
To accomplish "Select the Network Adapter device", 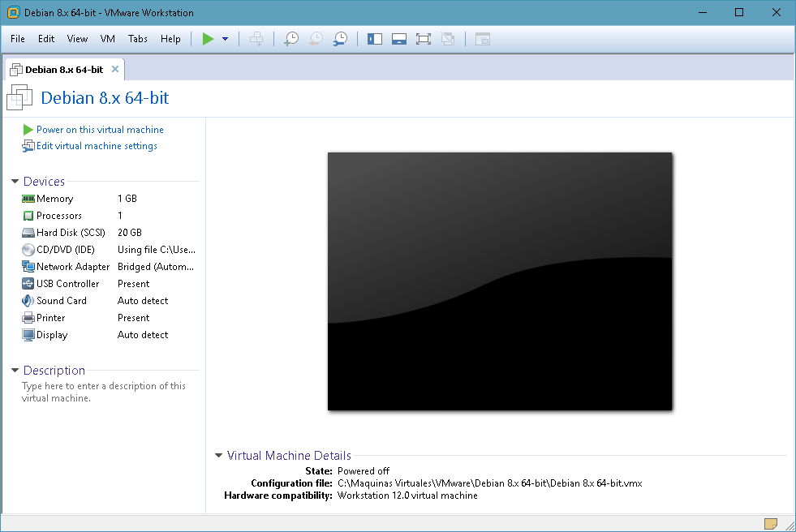I will coord(72,267).
